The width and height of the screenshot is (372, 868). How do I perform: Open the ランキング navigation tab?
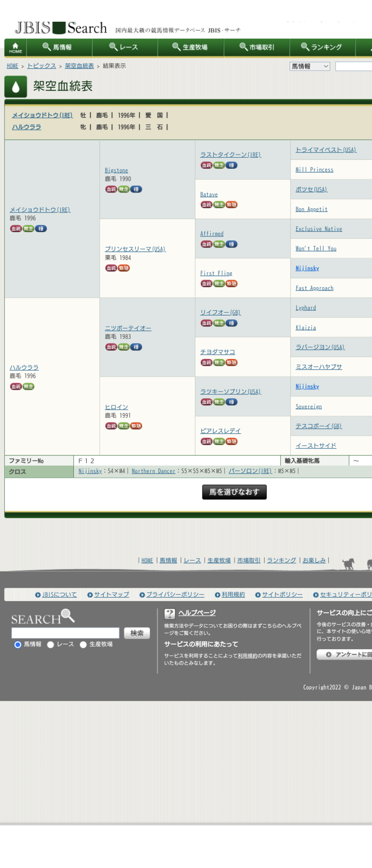[x=323, y=47]
